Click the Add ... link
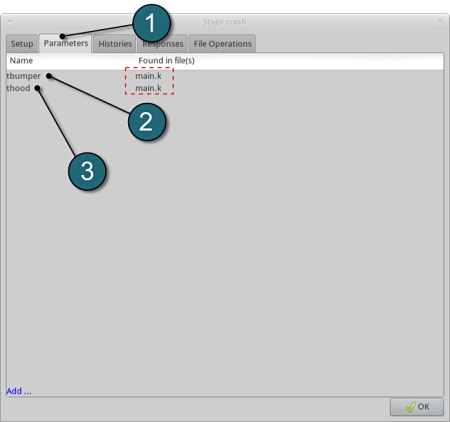Image resolution: width=450 pixels, height=422 pixels. coord(19,391)
